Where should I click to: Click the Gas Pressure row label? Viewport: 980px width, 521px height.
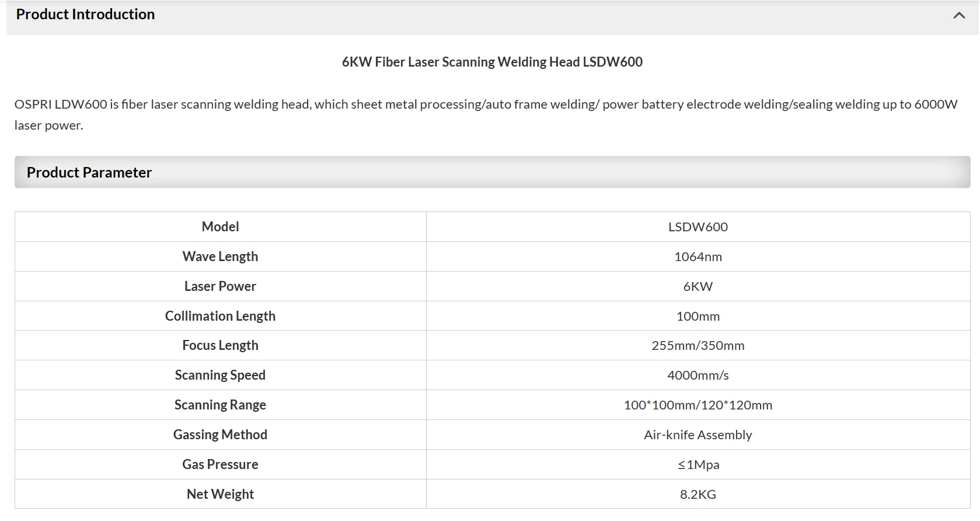pos(220,464)
